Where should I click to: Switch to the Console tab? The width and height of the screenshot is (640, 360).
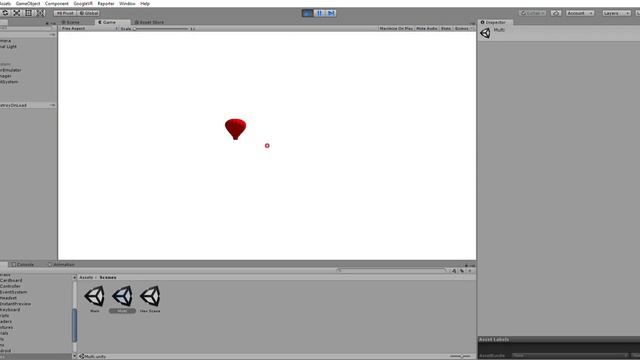(22, 264)
